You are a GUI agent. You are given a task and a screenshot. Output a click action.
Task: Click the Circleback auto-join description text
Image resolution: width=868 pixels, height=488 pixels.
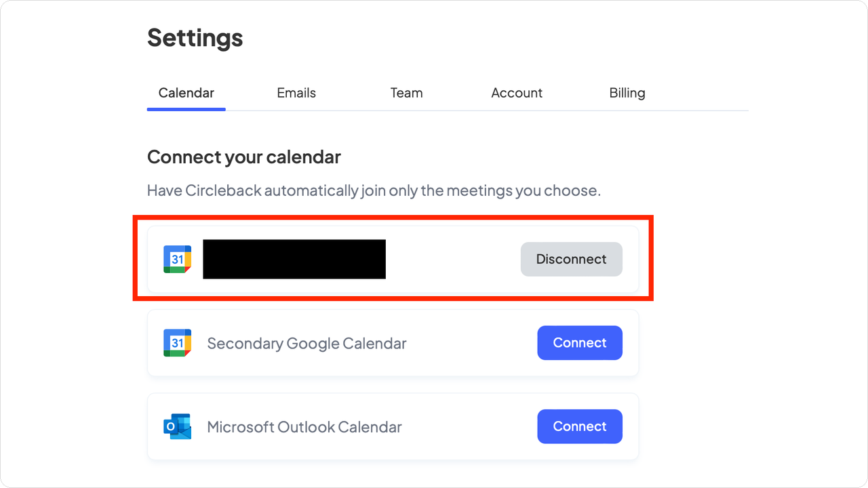pos(374,190)
